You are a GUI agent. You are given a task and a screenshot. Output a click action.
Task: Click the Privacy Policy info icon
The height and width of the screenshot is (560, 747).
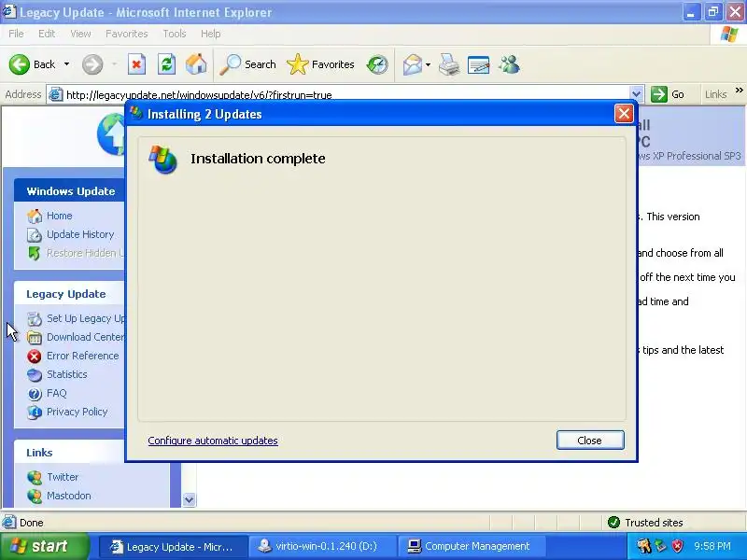[x=35, y=413]
